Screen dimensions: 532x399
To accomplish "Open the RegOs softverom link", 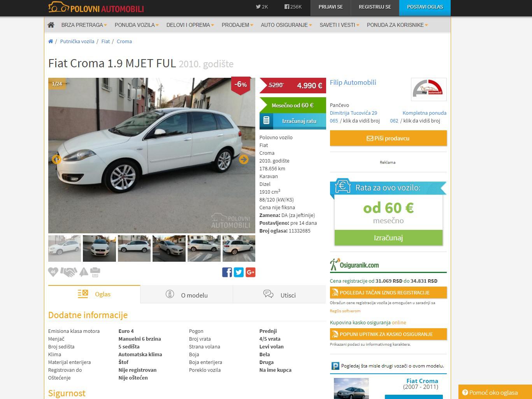I will (x=345, y=311).
